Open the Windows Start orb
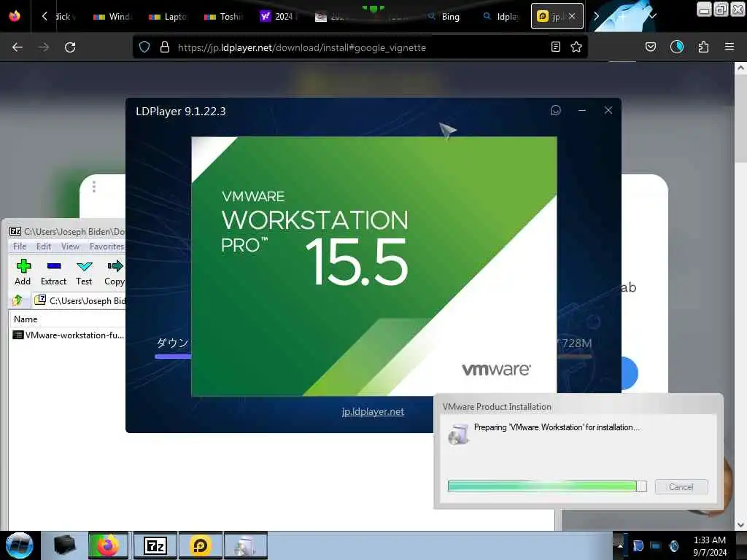747x560 pixels. [x=20, y=545]
